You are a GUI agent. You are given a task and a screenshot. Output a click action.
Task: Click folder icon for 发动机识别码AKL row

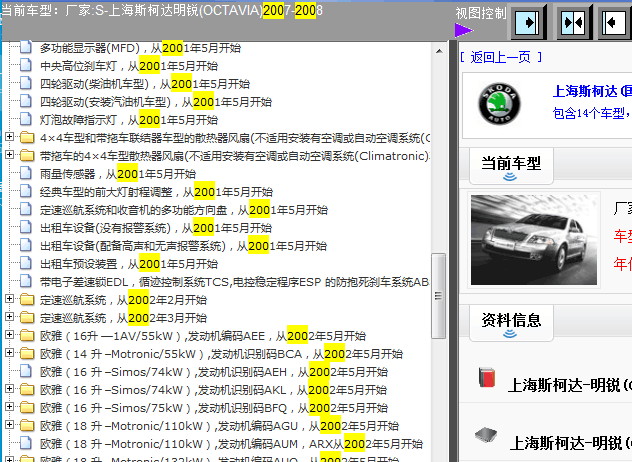click(x=27, y=389)
